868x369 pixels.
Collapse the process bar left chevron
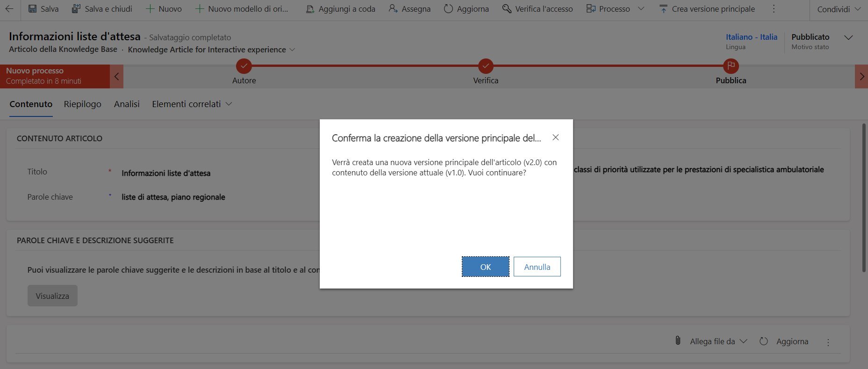click(x=116, y=76)
